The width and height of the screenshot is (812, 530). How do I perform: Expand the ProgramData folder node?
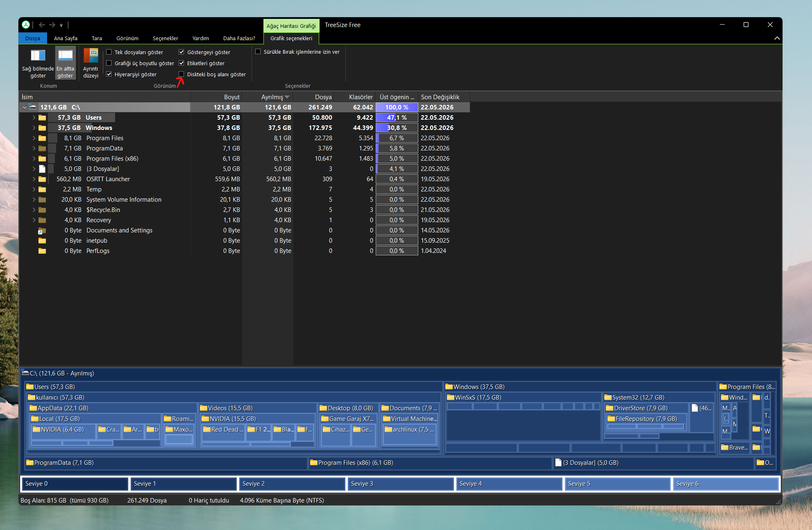[34, 148]
